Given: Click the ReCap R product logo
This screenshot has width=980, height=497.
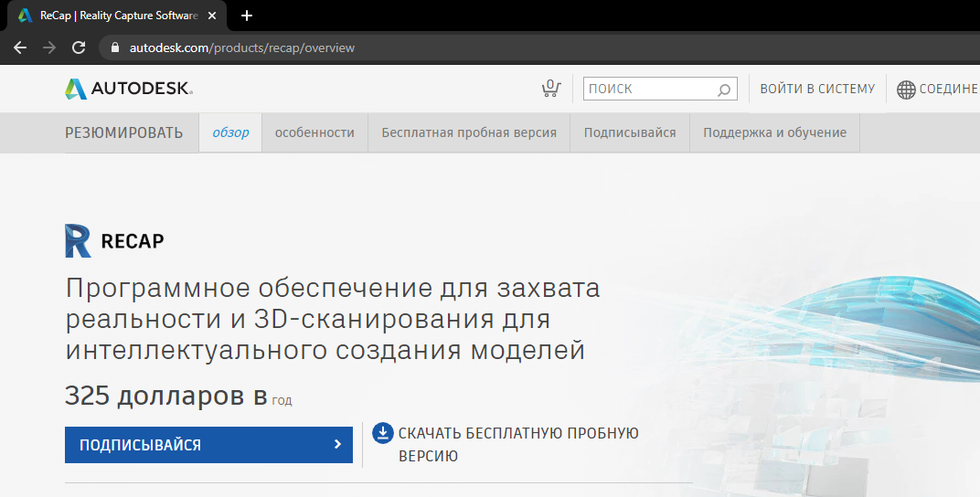Looking at the screenshot, I should [x=78, y=241].
